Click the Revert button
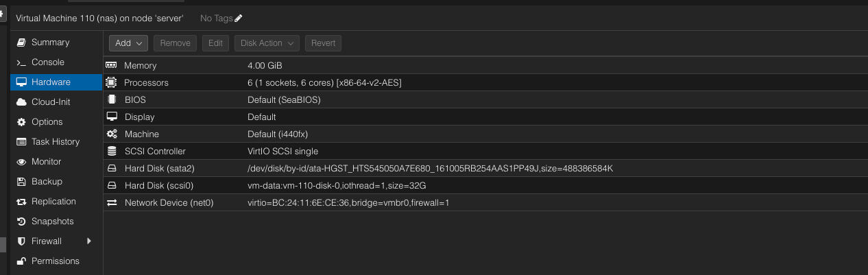This screenshot has width=868, height=275. (x=323, y=43)
